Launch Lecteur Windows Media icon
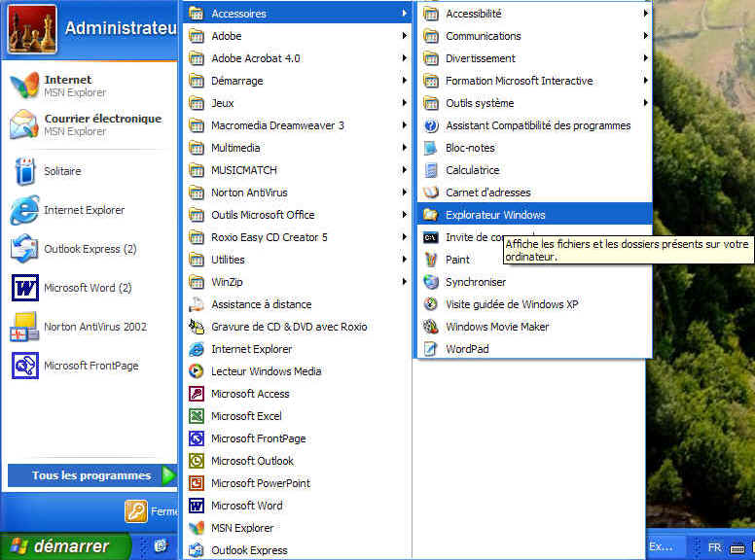The height and width of the screenshot is (560, 755). [196, 371]
